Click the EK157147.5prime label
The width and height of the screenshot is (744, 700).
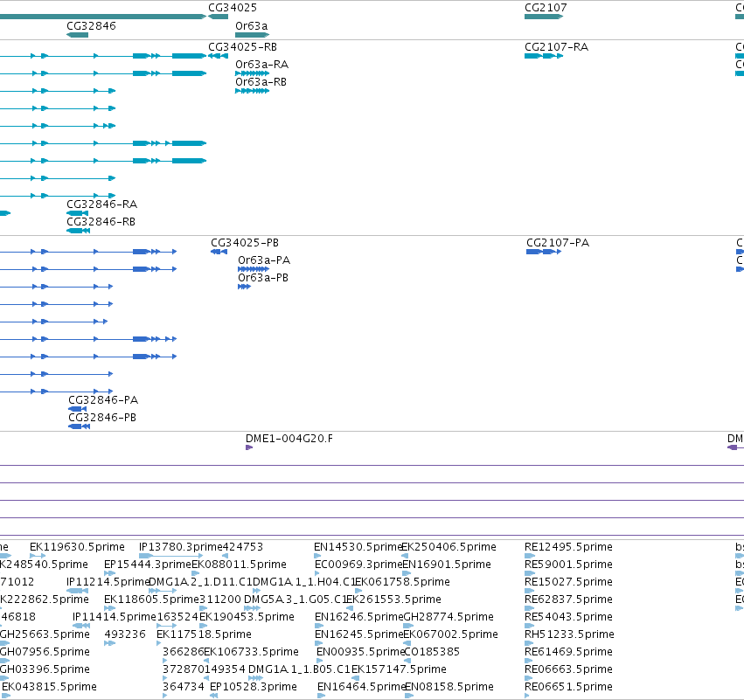click(399, 670)
